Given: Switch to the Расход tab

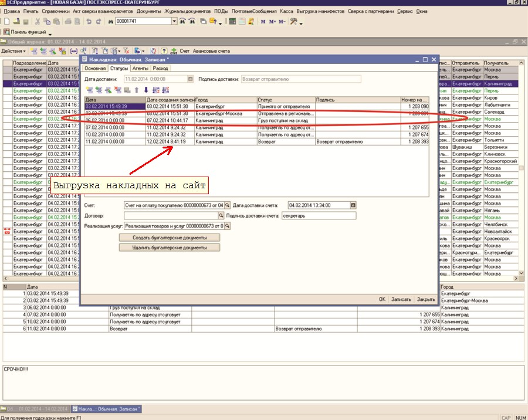Looking at the screenshot, I should [160, 69].
